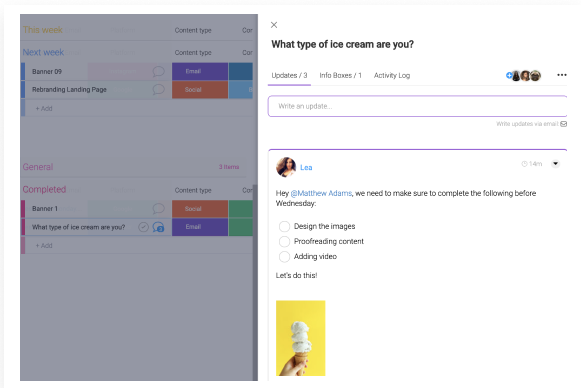This screenshot has height=388, width=581.
Task: Open the ice cream cone image thumbnail
Action: pyautogui.click(x=301, y=338)
